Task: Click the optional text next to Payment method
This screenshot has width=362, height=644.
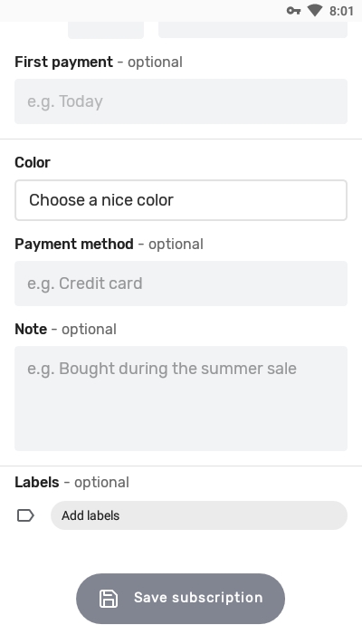Action: click(x=176, y=245)
